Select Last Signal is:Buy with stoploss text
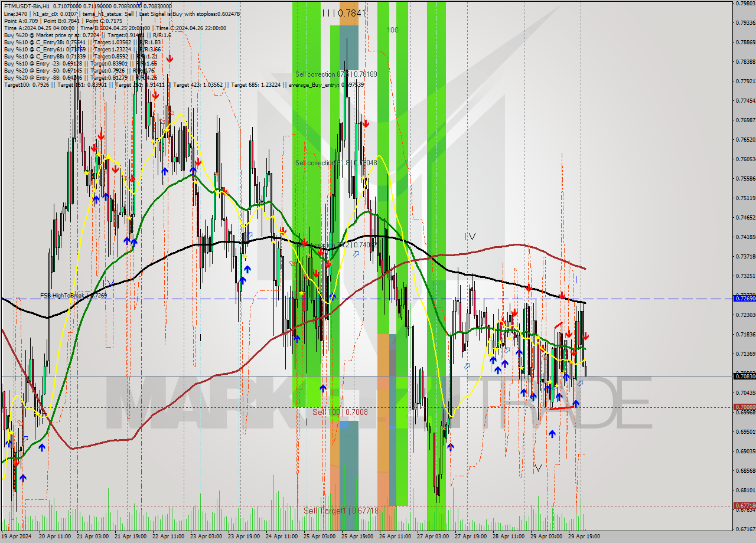Screen dimensions: 756x543 tap(178, 14)
